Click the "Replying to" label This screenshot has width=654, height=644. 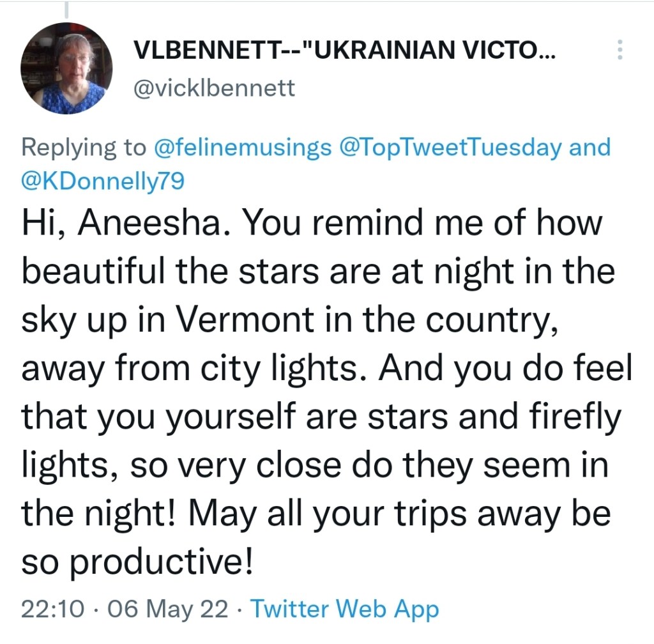pyautogui.click(x=84, y=148)
